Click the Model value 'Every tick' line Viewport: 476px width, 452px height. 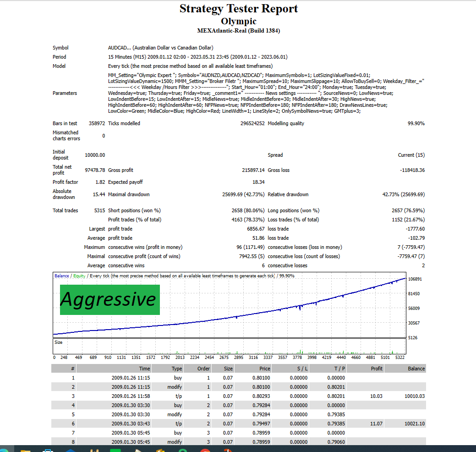tap(190, 66)
